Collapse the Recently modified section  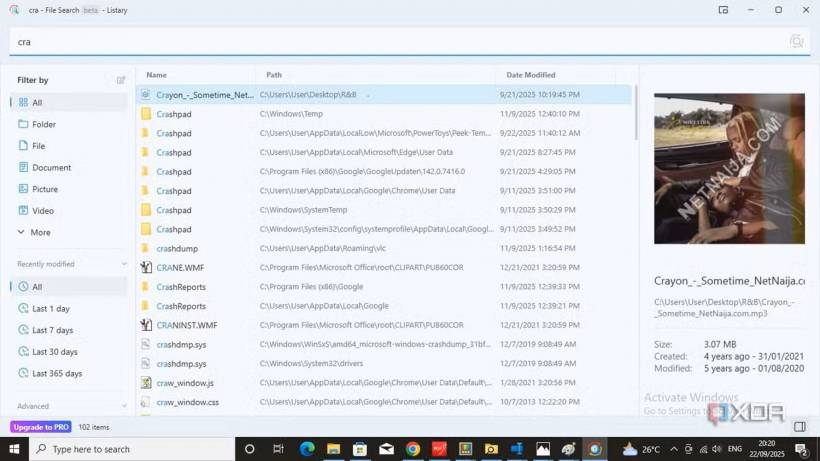pyautogui.click(x=124, y=264)
